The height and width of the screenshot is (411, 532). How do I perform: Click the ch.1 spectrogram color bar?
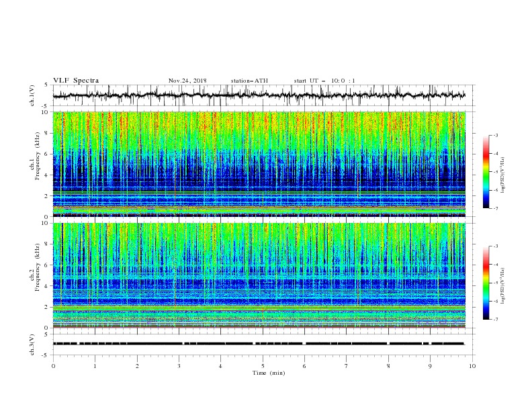coord(486,172)
